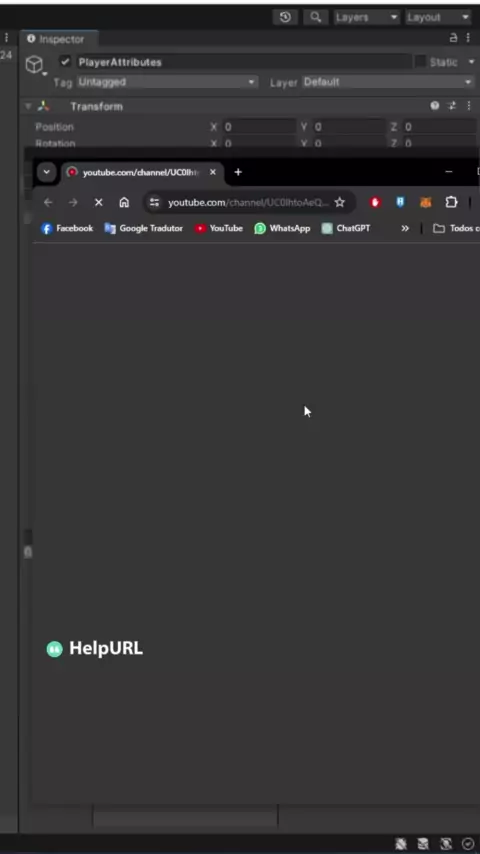
Task: Uncheck the PlayerAttributes active checkbox
Action: tap(65, 62)
